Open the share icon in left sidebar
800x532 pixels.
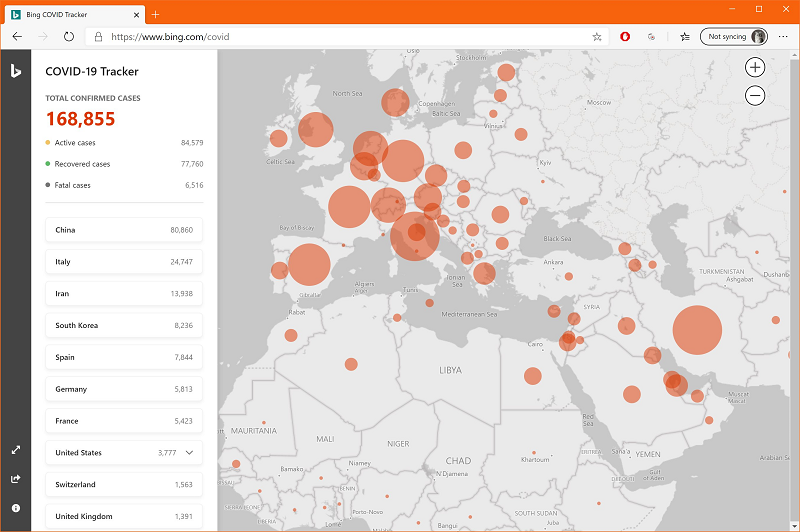pyautogui.click(x=16, y=479)
